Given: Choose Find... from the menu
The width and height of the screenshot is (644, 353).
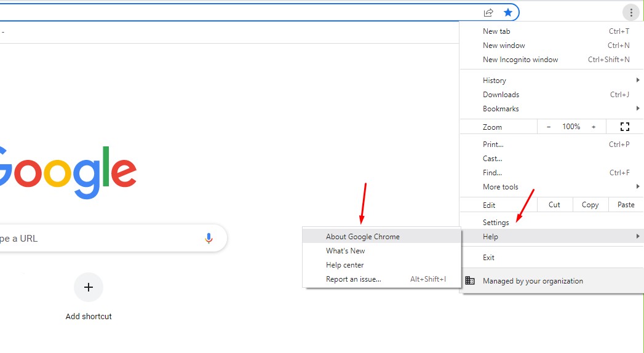Looking at the screenshot, I should (552, 173).
